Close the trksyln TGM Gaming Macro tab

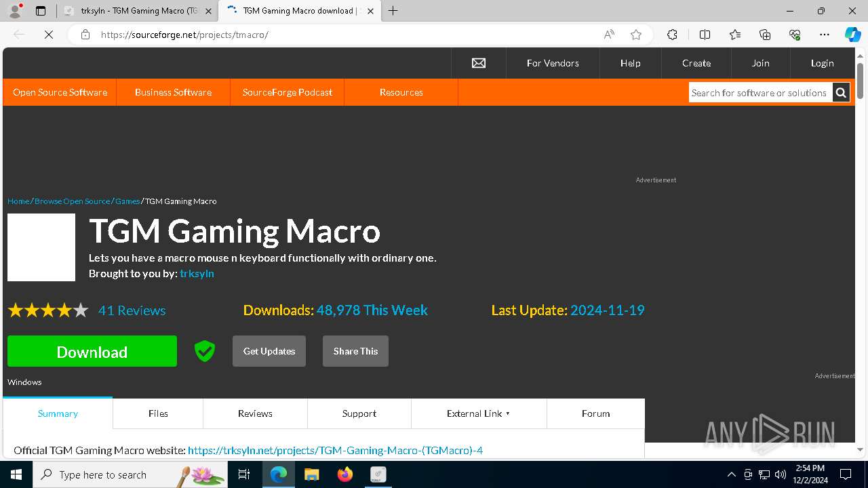[208, 11]
